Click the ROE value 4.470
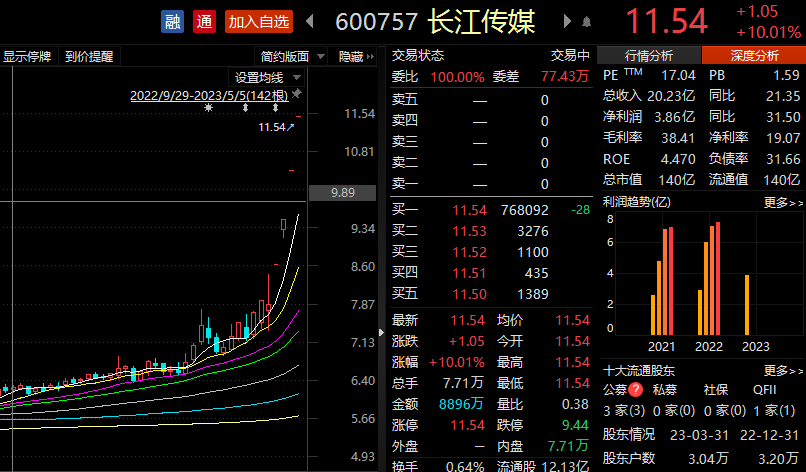 tap(677, 159)
